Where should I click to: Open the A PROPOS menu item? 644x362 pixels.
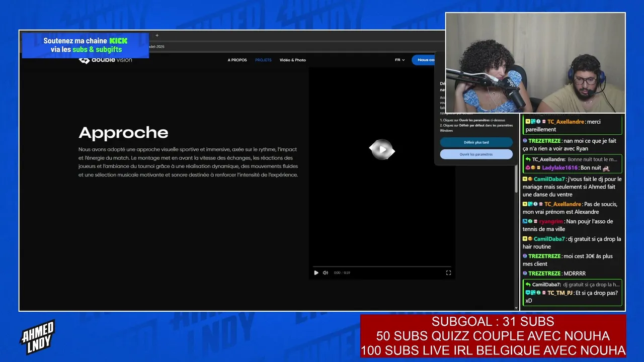pyautogui.click(x=237, y=60)
